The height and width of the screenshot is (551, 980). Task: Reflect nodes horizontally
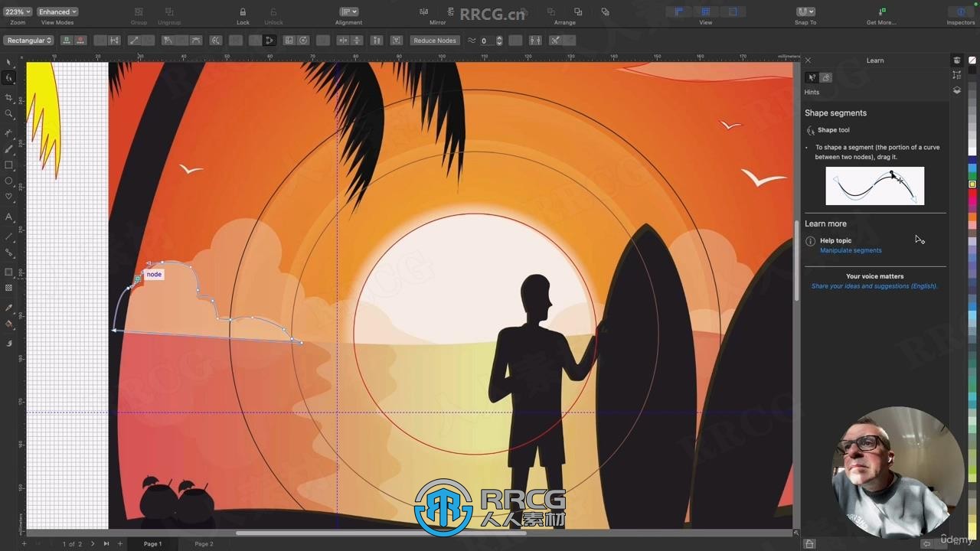point(342,41)
